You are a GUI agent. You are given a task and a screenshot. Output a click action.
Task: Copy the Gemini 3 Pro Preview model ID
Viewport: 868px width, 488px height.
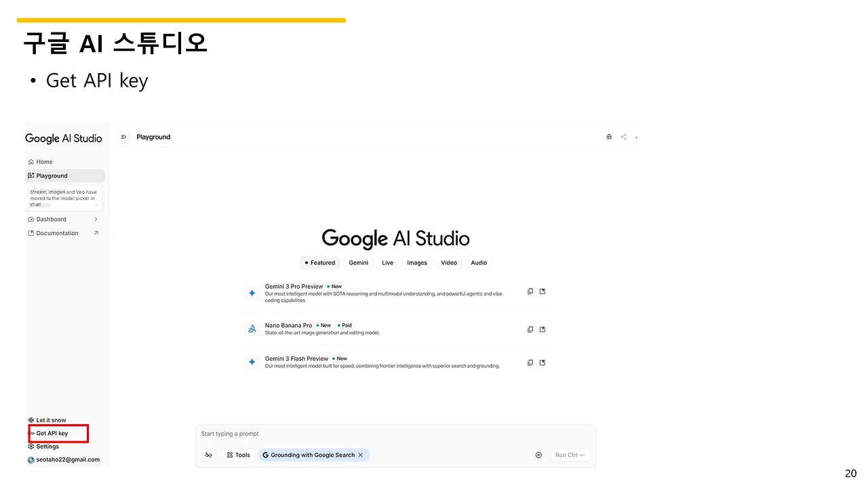coord(530,291)
